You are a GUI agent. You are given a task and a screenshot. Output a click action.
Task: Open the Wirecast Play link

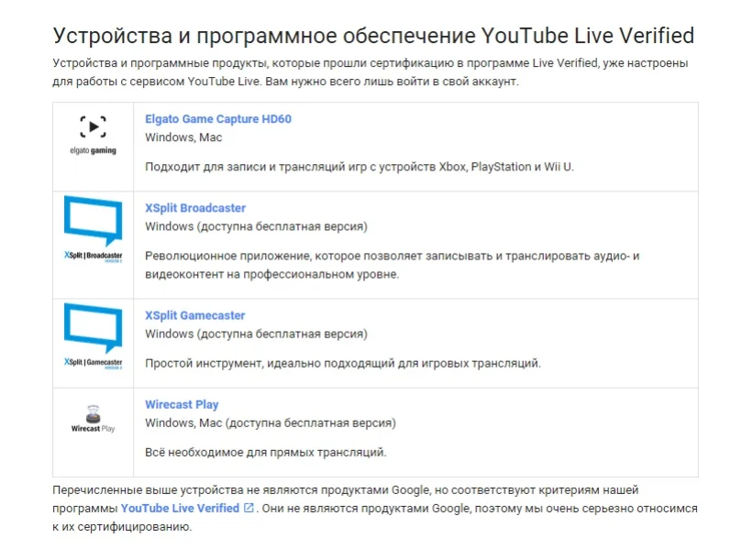coord(182,404)
